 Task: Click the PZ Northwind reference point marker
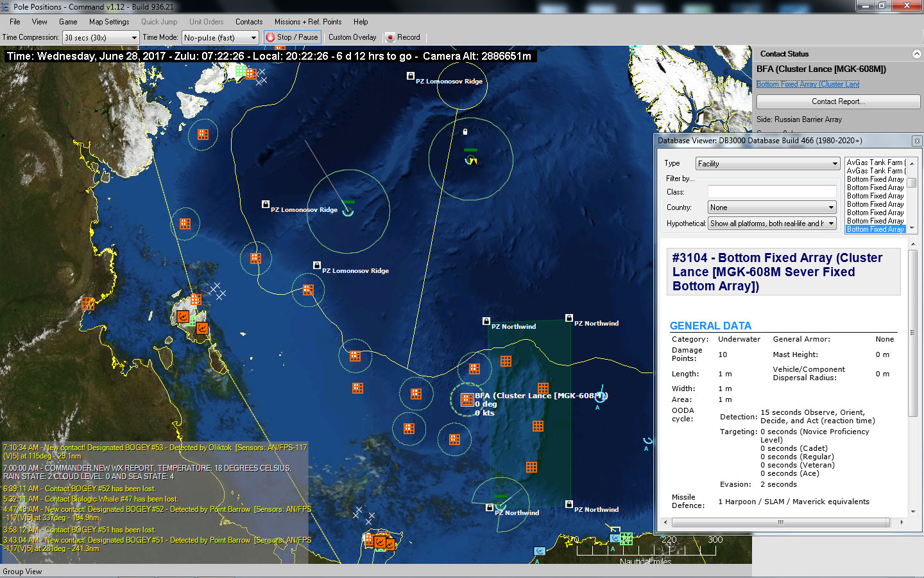point(486,320)
